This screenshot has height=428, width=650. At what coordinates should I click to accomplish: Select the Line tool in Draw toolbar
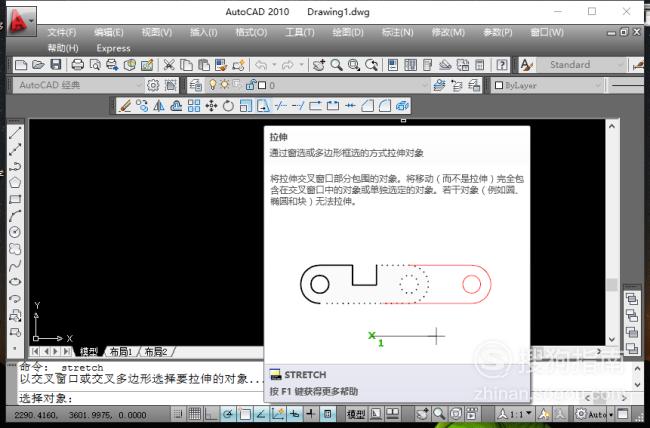(x=15, y=133)
